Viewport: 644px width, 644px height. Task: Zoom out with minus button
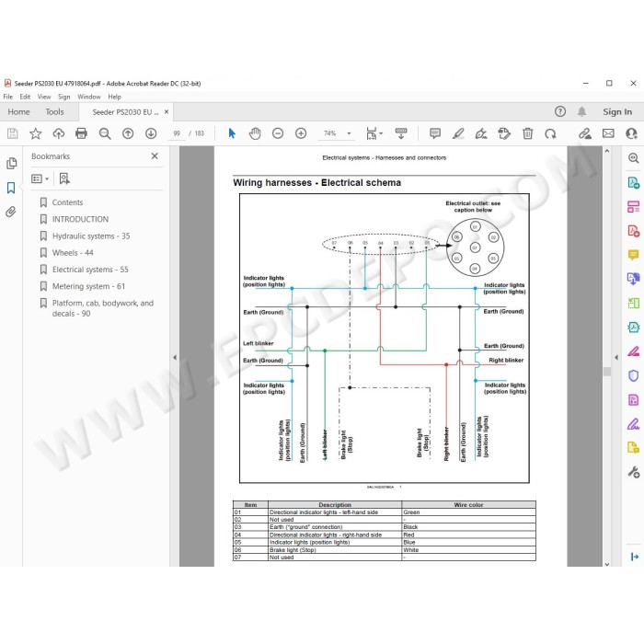tap(278, 133)
